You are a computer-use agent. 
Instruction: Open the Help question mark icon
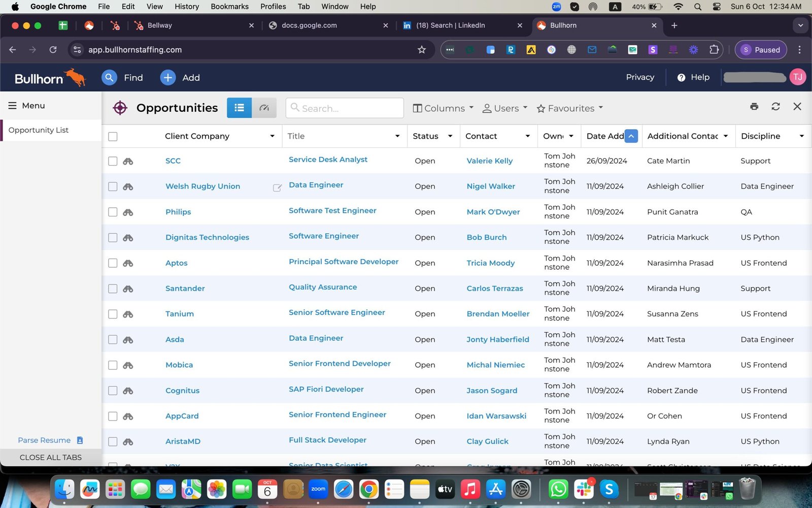[681, 78]
